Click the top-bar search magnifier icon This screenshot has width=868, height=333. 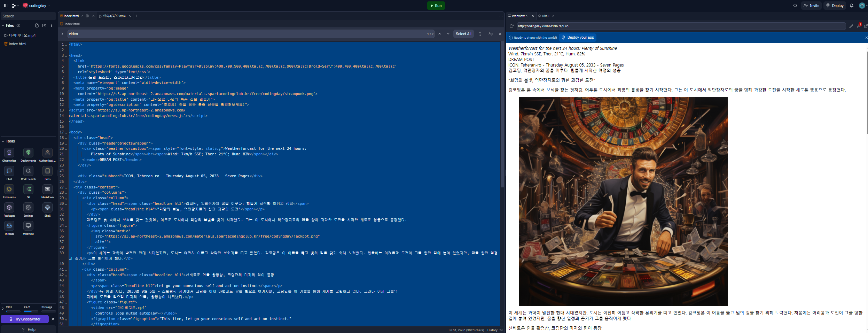click(x=795, y=6)
